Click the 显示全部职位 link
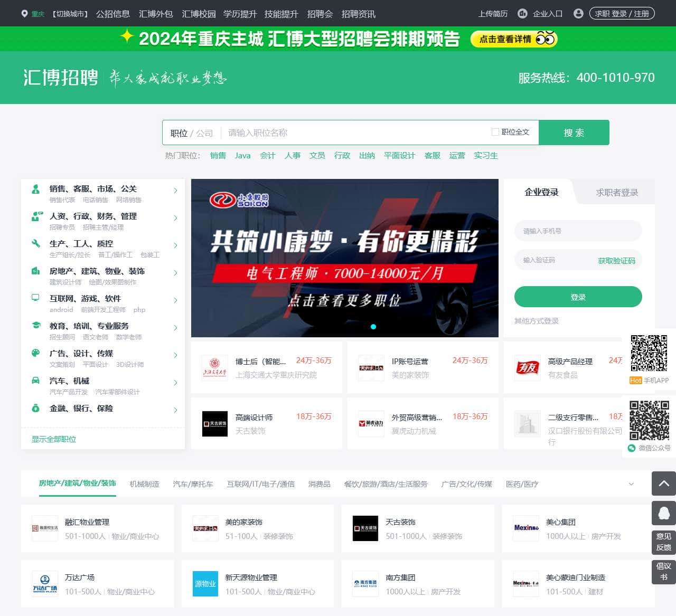Screen dimensions: 676x616 [54, 439]
